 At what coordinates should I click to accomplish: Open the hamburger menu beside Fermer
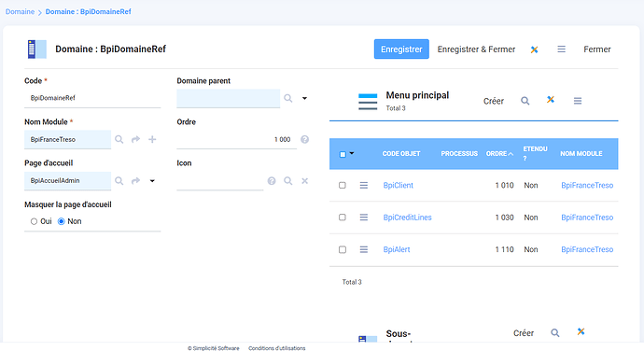pos(561,49)
